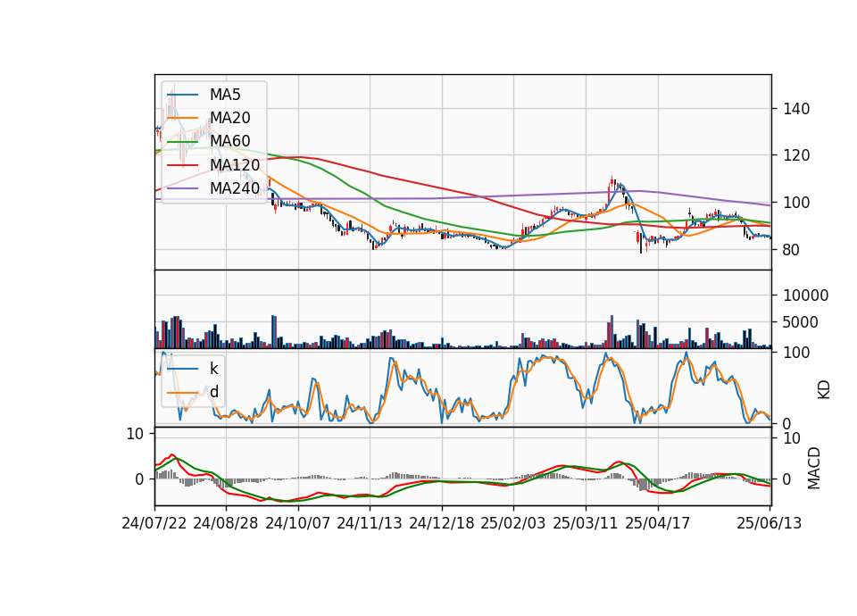Image resolution: width=857 pixels, height=616 pixels.
Task: Click the 24/08/28 date tick label
Action: coord(226,523)
